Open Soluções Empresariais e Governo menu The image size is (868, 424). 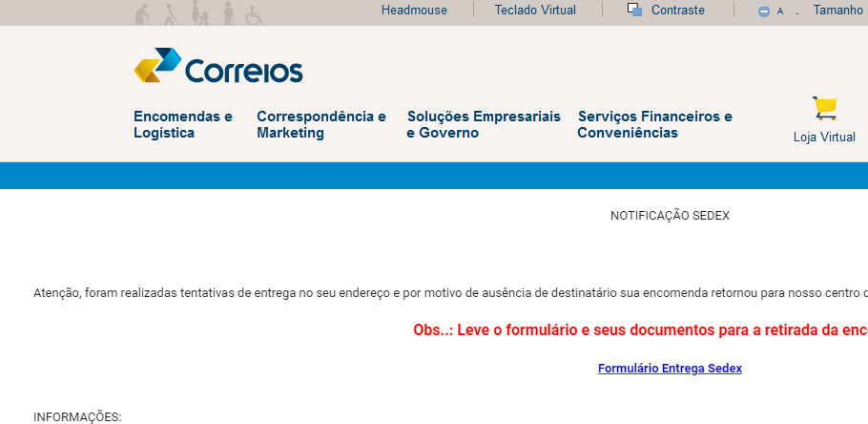[x=484, y=125]
